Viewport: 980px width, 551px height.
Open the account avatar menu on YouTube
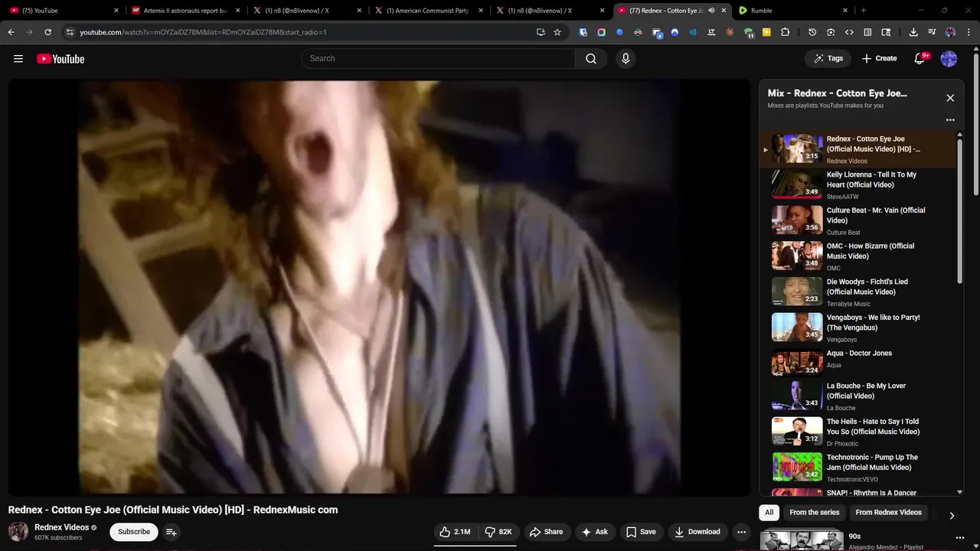(x=949, y=59)
